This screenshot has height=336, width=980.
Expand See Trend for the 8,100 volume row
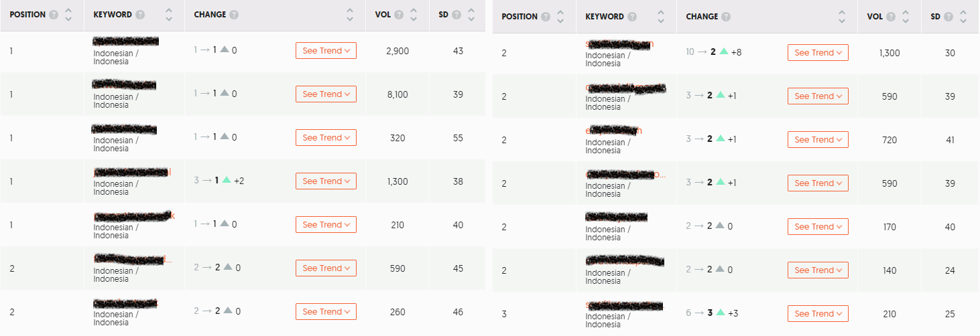326,94
